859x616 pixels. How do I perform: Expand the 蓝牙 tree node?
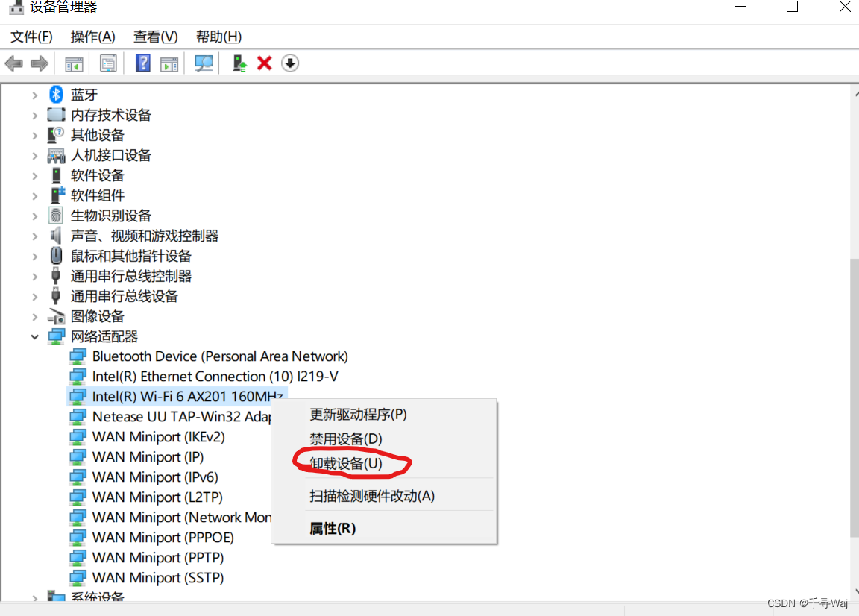(34, 95)
